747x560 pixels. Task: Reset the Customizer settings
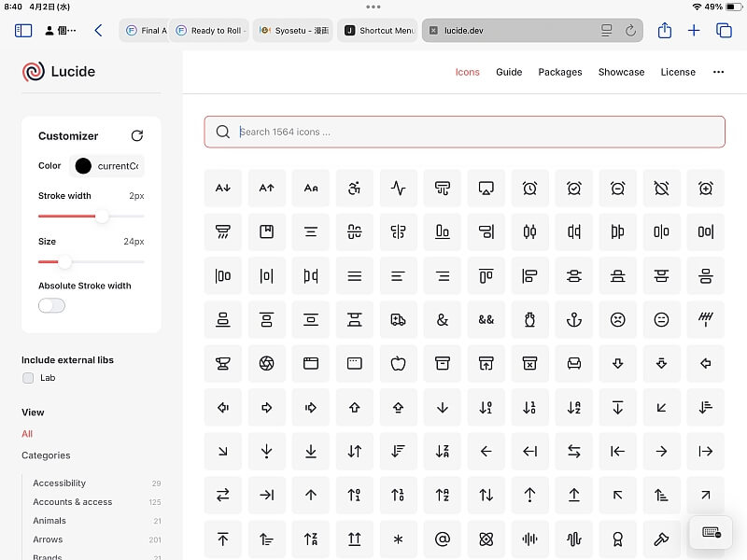(x=137, y=135)
